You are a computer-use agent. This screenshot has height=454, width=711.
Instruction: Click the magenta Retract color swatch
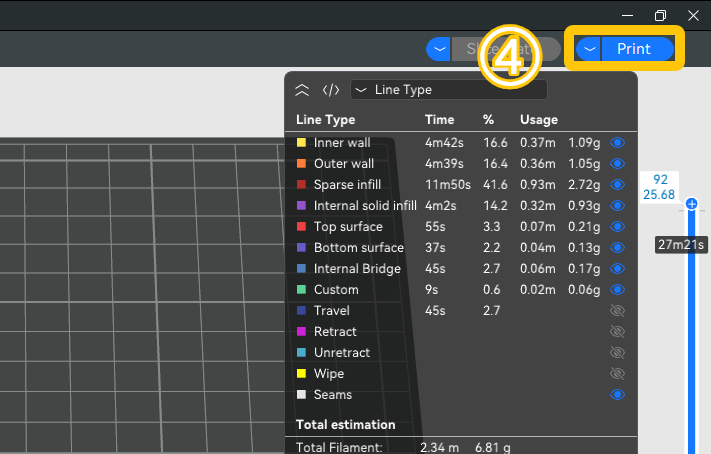pos(301,332)
